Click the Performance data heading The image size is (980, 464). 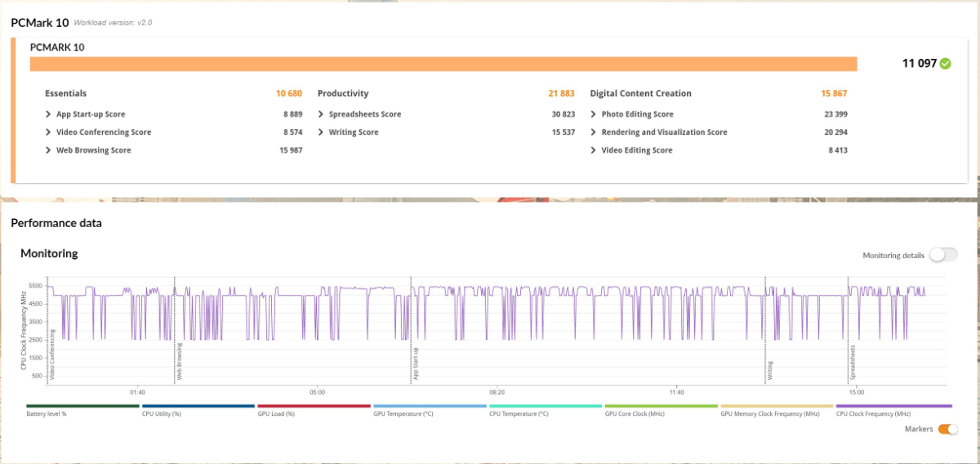(56, 222)
